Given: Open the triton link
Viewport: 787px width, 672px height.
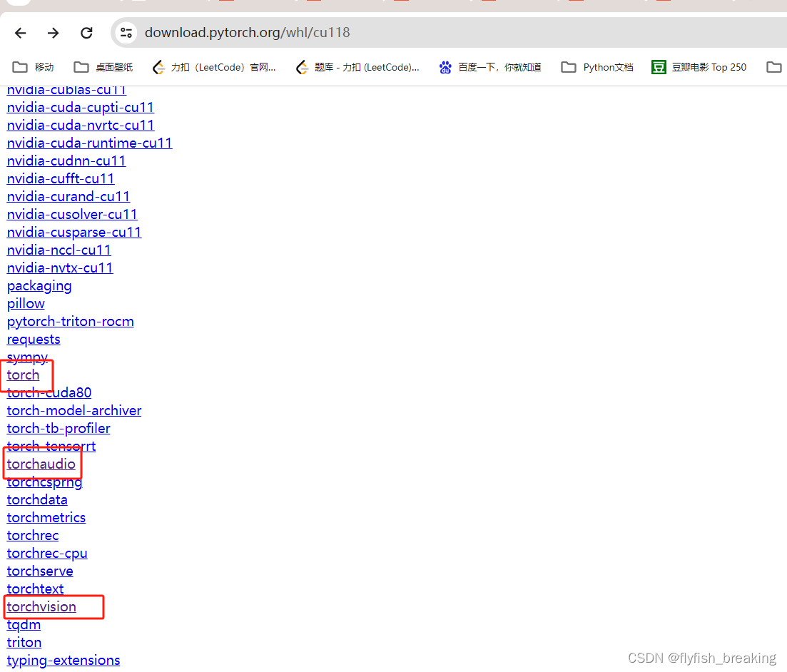Looking at the screenshot, I should pyautogui.click(x=24, y=642).
